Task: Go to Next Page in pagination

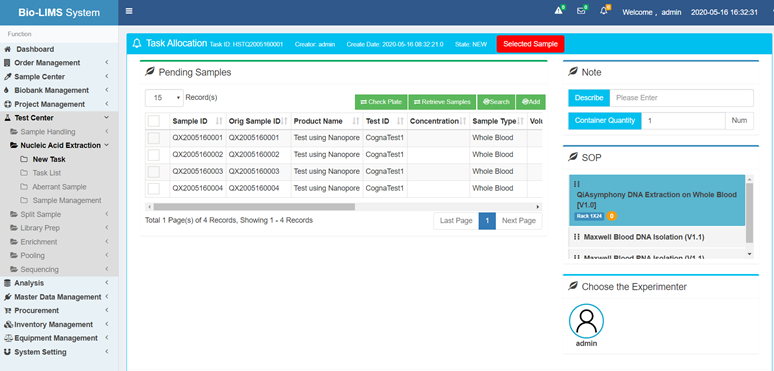Action: click(519, 221)
